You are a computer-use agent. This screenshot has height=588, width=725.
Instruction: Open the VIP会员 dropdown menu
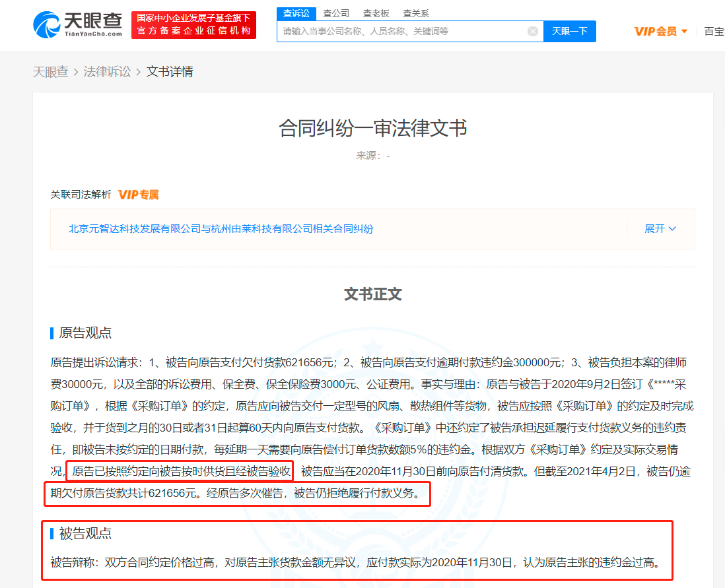tap(660, 32)
